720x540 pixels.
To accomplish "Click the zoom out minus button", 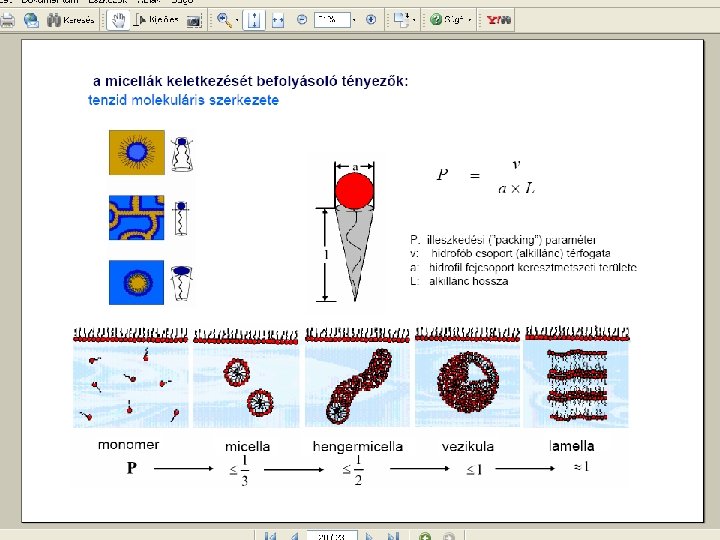I will click(x=302, y=19).
